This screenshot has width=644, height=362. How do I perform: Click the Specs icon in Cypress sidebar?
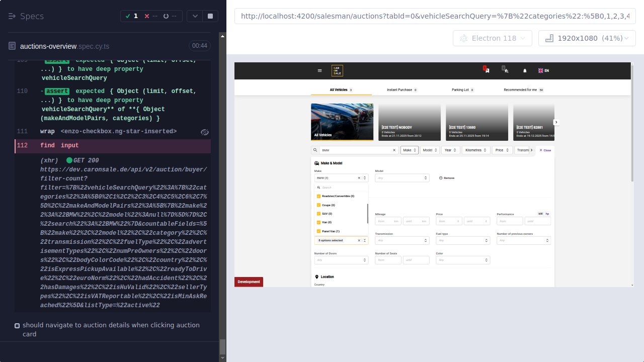(x=11, y=16)
